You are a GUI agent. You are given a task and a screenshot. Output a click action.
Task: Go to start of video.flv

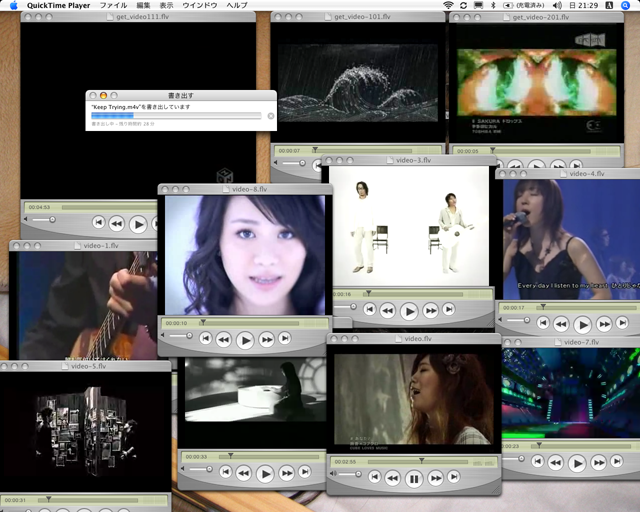(x=375, y=476)
